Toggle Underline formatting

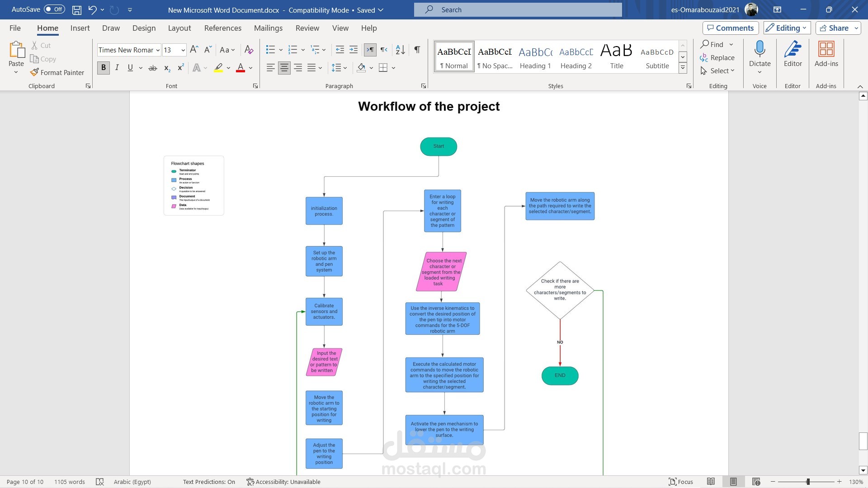[130, 68]
